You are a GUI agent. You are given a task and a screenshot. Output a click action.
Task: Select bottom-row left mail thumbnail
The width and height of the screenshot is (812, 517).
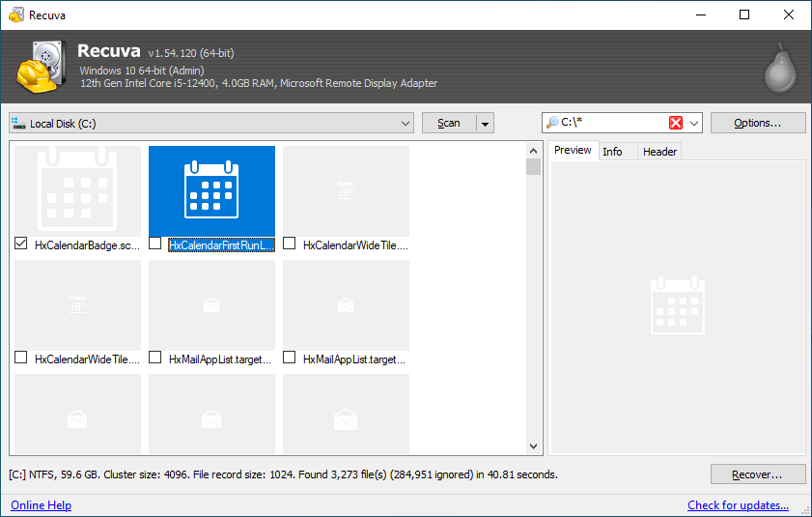coord(77,414)
